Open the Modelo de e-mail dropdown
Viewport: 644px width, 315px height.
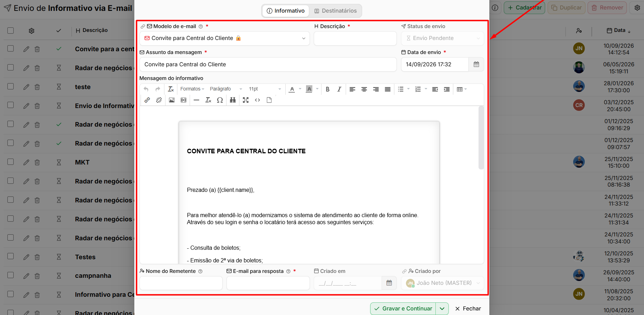pyautogui.click(x=225, y=38)
